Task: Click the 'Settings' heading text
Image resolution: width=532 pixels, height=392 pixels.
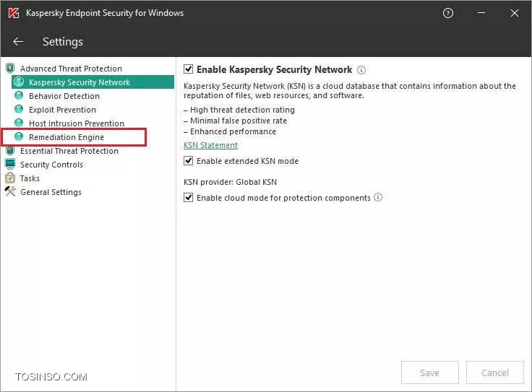Action: [63, 42]
